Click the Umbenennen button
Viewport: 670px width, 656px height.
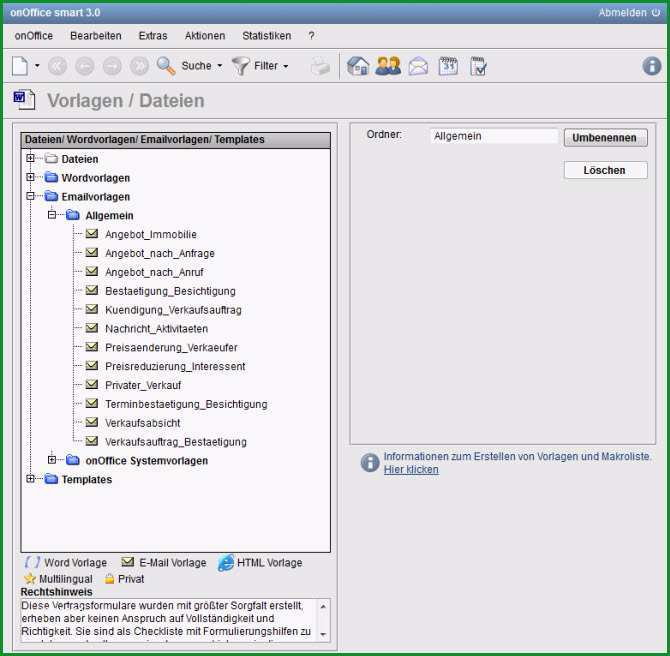(x=605, y=138)
